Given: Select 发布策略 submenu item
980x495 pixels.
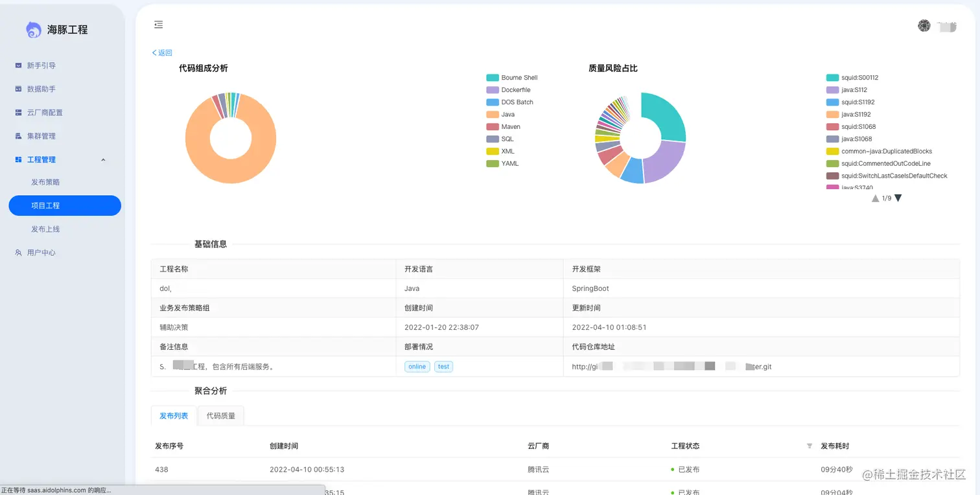Looking at the screenshot, I should tap(45, 182).
